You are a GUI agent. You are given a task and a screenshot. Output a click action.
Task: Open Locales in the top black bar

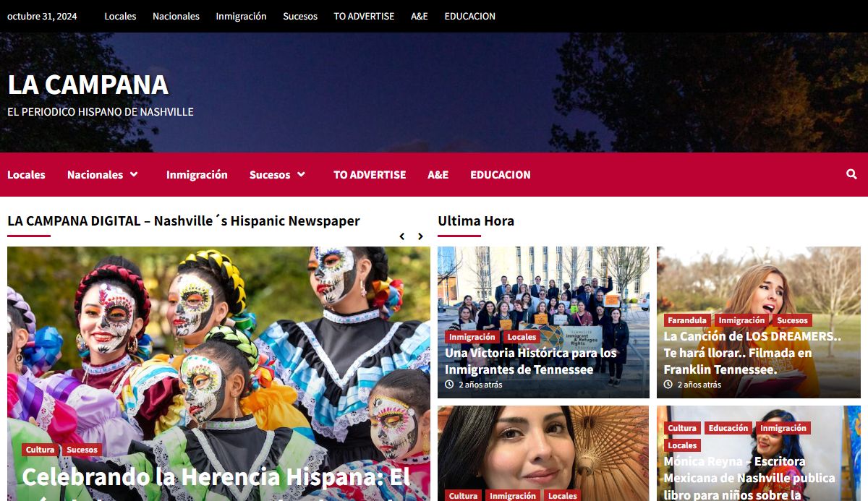pos(120,16)
